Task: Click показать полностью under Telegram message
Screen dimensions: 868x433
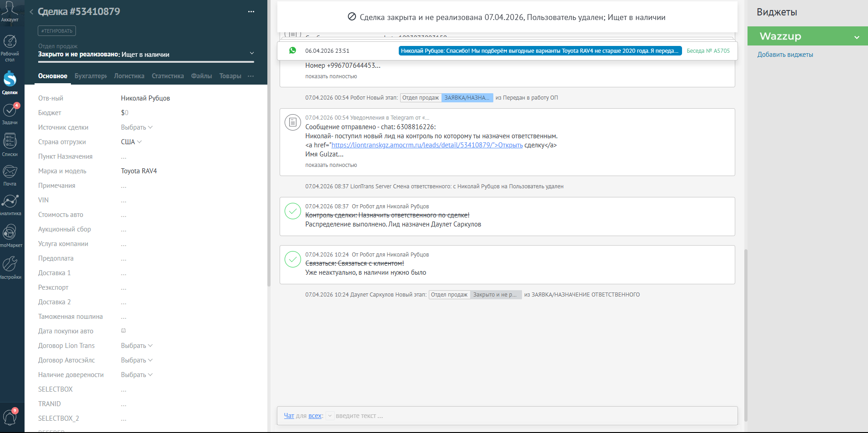Action: (x=331, y=165)
